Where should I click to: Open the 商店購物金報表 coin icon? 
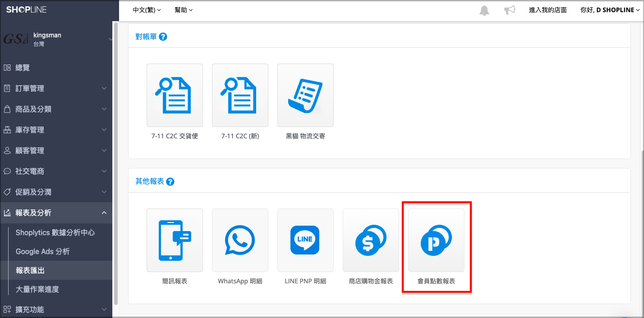371,240
